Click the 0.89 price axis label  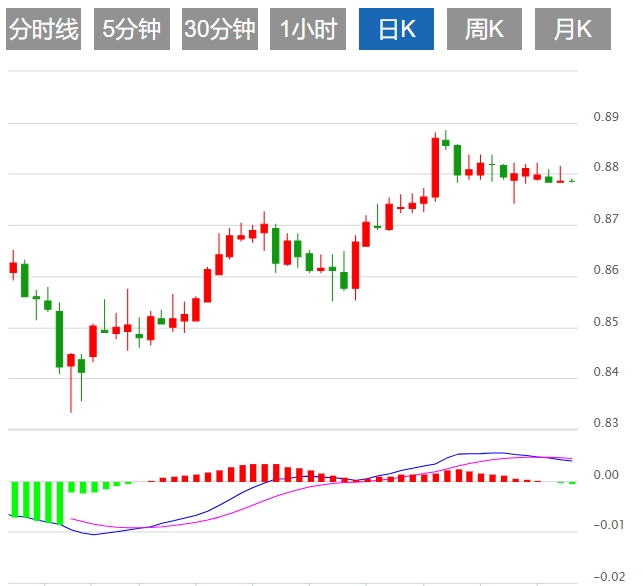pos(606,117)
